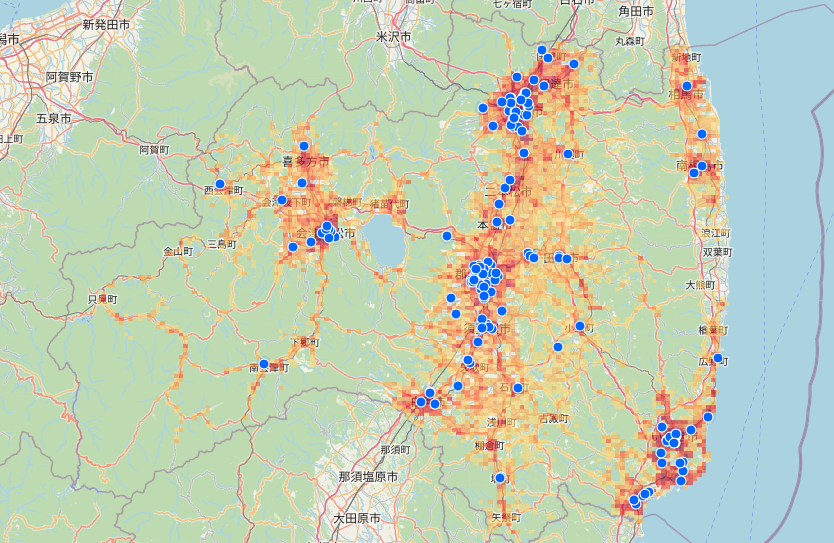Select the marker between 相馬市 and 南相馬市
The image size is (834, 543).
tap(702, 134)
